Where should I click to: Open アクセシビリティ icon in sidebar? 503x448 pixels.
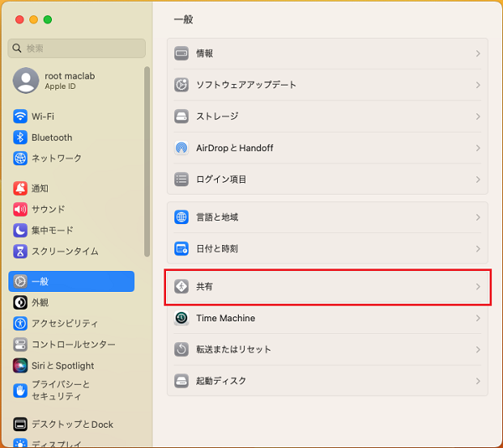point(20,323)
